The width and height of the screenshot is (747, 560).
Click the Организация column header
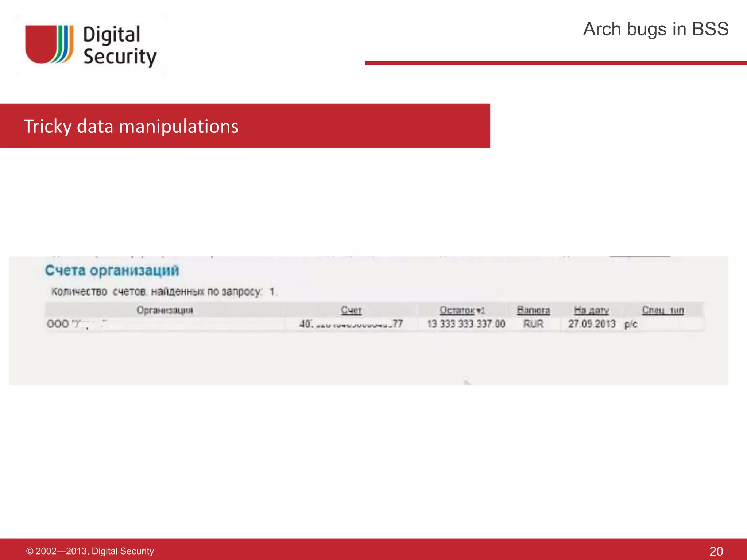coord(165,310)
